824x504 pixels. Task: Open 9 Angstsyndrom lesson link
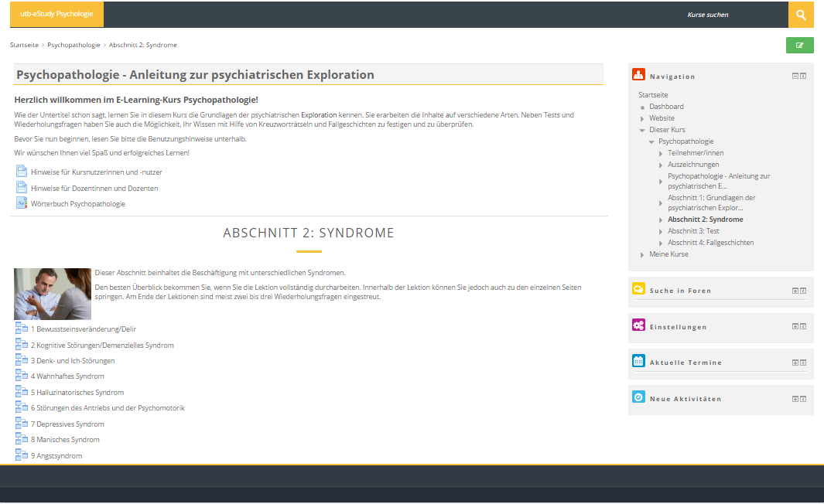[x=56, y=456]
